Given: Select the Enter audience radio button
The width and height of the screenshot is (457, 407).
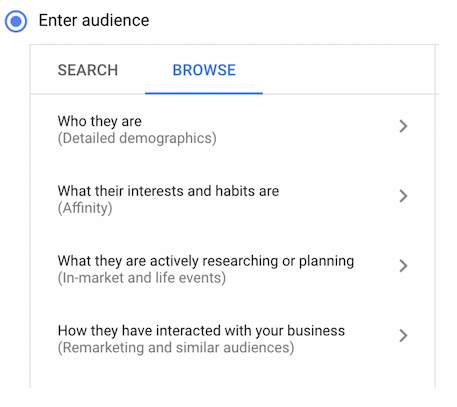Looking at the screenshot, I should click(16, 21).
